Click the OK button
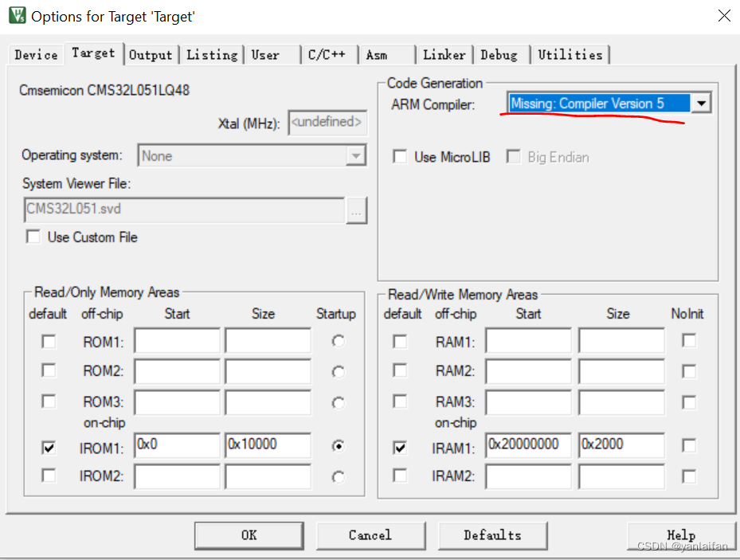The height and width of the screenshot is (560, 740). pos(249,535)
